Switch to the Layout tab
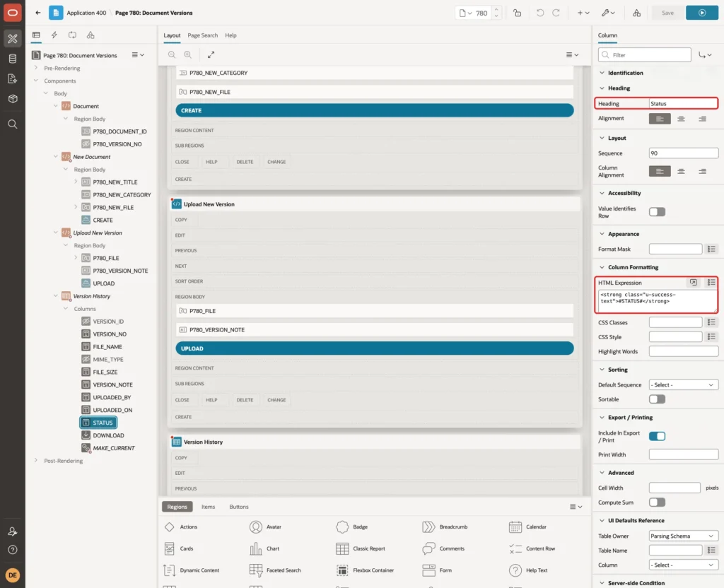This screenshot has width=724, height=588. point(172,35)
